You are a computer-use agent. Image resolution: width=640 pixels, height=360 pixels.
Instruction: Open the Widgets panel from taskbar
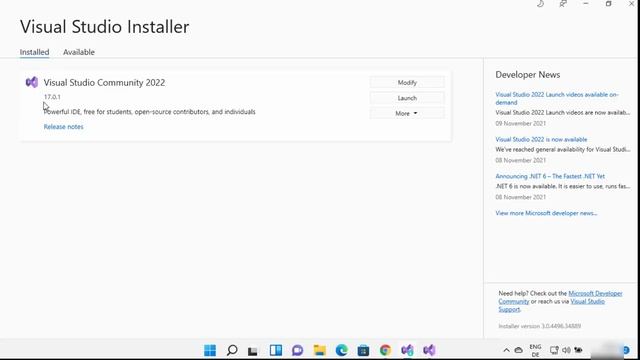pos(276,350)
